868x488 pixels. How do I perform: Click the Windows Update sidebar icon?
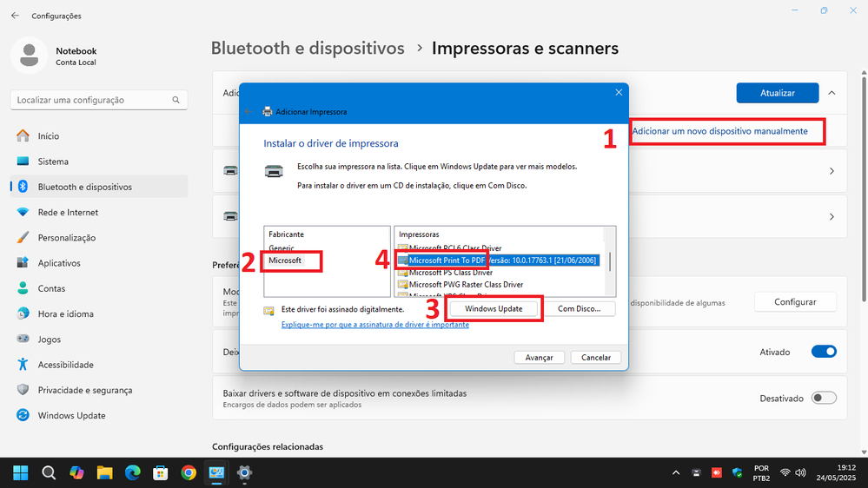pyautogui.click(x=23, y=416)
